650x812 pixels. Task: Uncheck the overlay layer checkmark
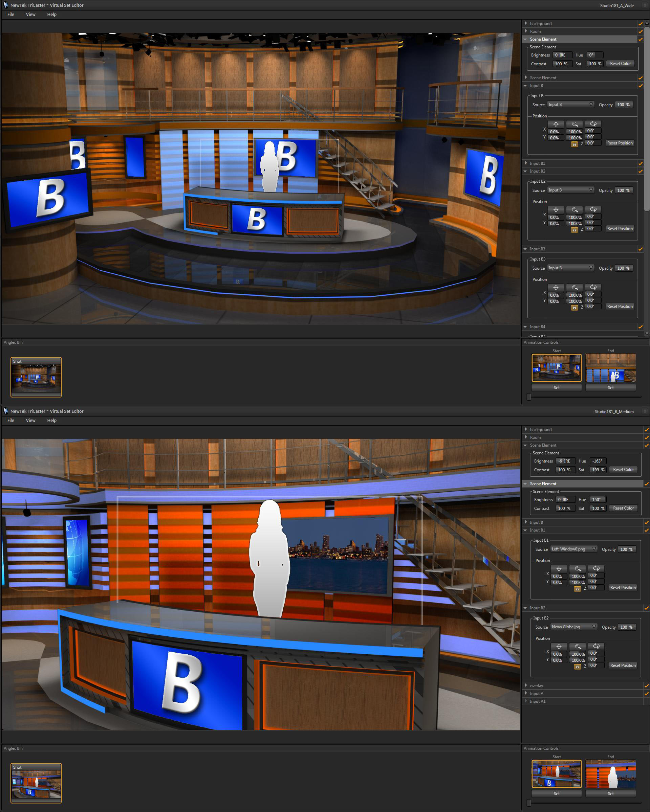click(646, 686)
